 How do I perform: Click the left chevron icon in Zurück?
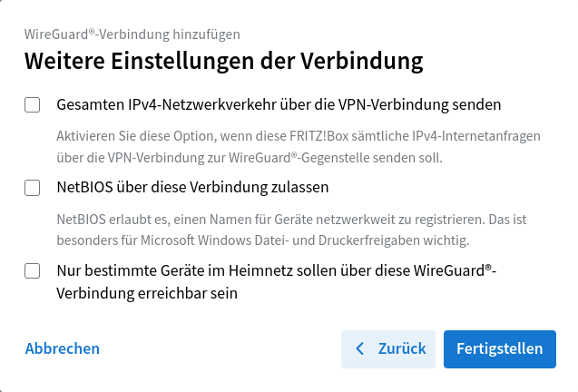[x=361, y=348]
